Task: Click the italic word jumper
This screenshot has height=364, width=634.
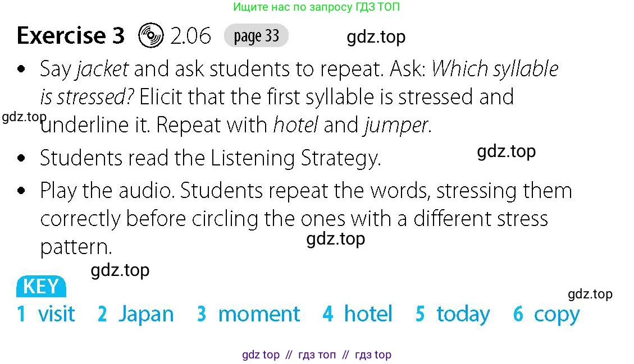Action: [396, 125]
